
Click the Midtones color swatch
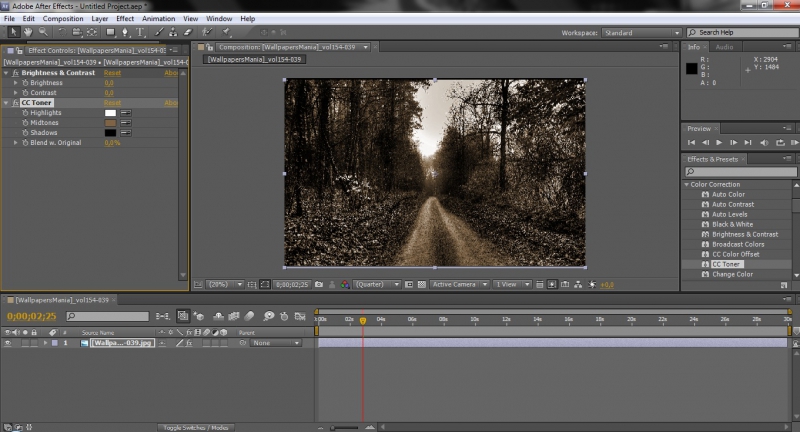pyautogui.click(x=110, y=123)
